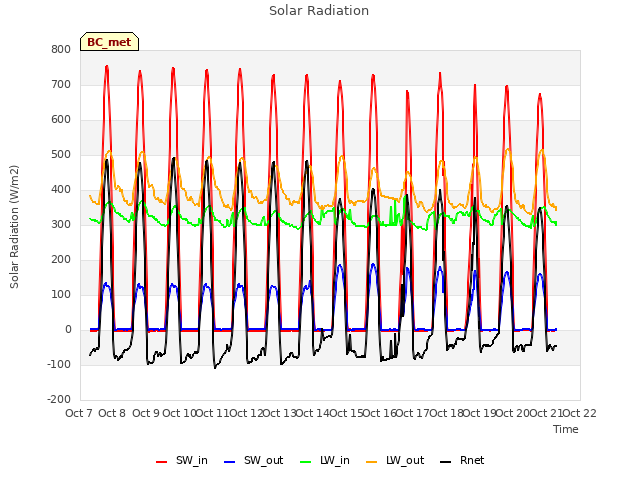Click the black Rnet legend color marker
640x480 pixels.
[446, 462]
